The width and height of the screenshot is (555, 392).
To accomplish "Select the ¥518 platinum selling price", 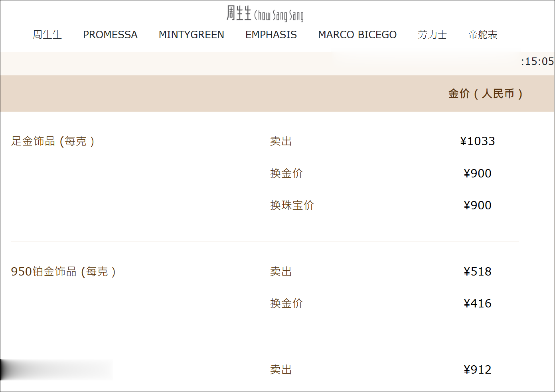I will 477,272.
